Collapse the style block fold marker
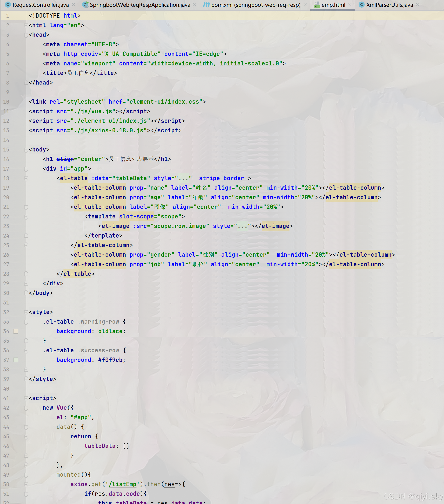This screenshot has width=444, height=504. click(x=26, y=312)
